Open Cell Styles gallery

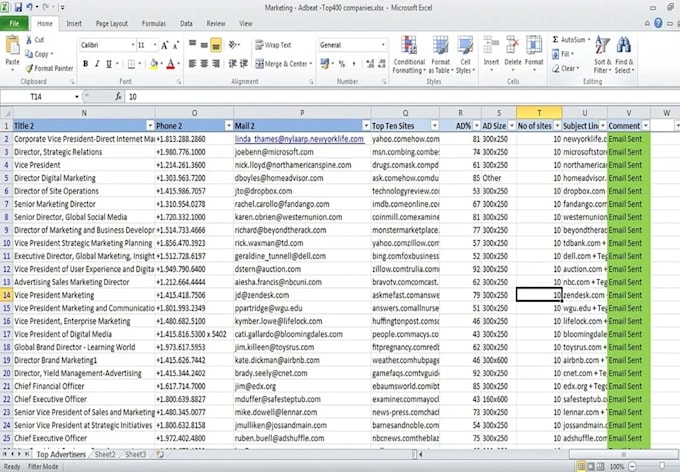click(x=465, y=55)
